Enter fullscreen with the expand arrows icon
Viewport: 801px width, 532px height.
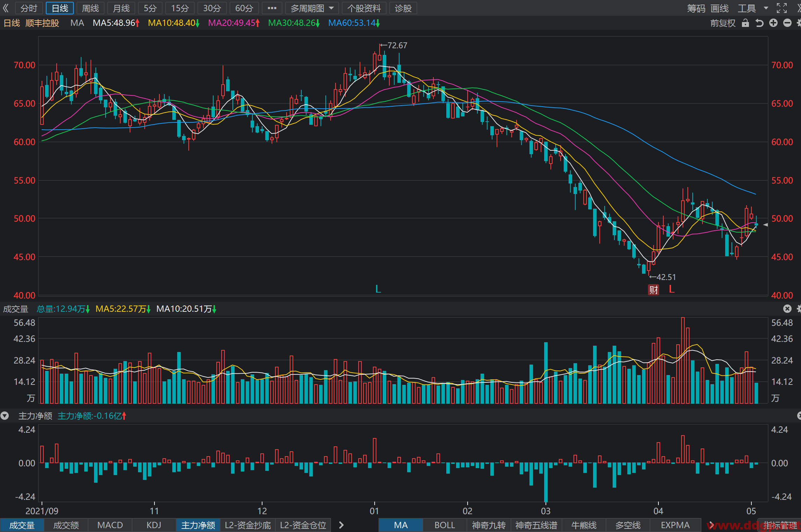coord(781,8)
